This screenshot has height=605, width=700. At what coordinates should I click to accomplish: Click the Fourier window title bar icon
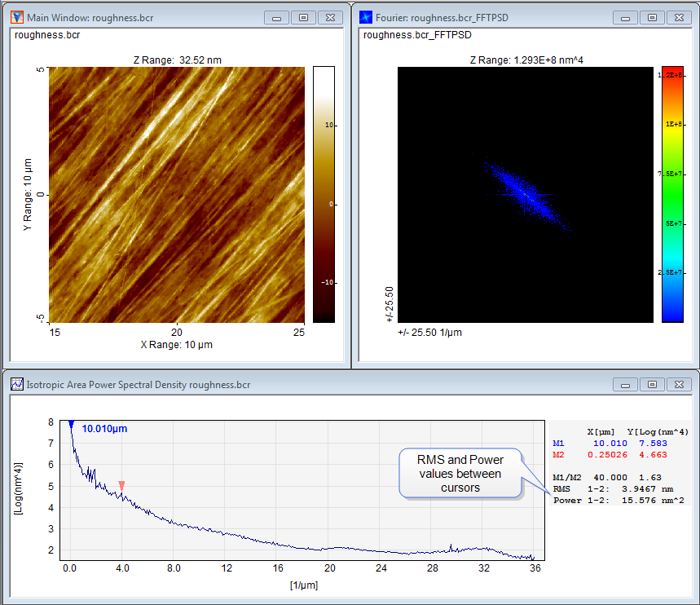click(366, 17)
